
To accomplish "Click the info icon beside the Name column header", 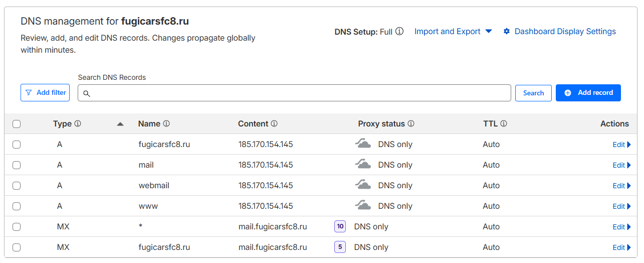I will [x=166, y=123].
